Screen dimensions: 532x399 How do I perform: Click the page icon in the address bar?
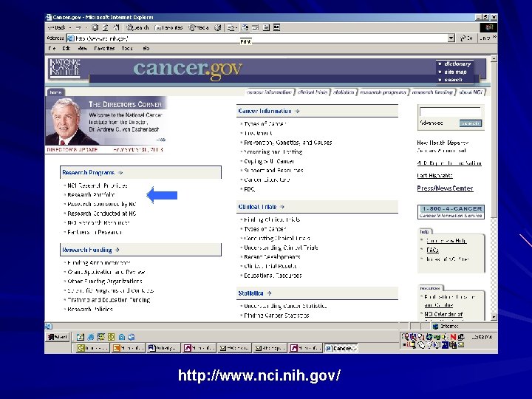tap(71, 38)
